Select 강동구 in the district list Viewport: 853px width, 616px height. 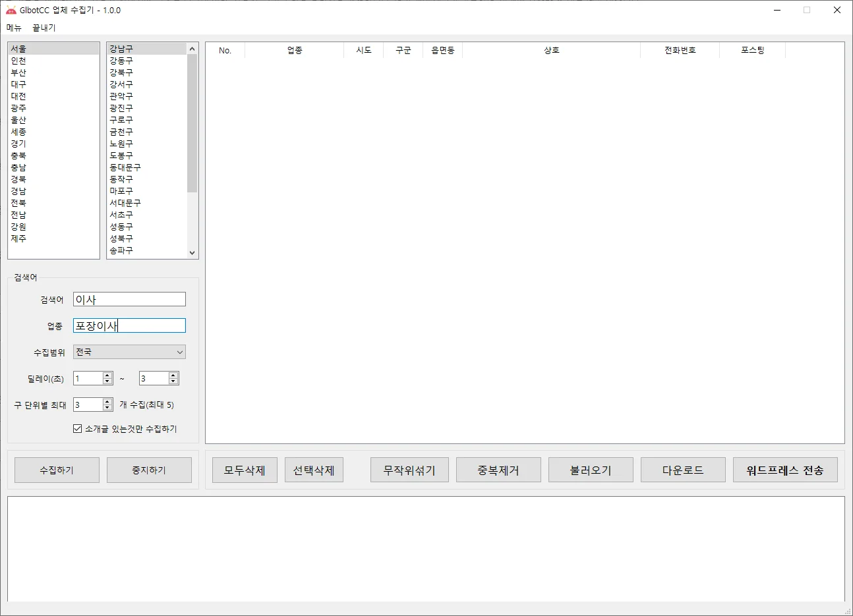147,61
